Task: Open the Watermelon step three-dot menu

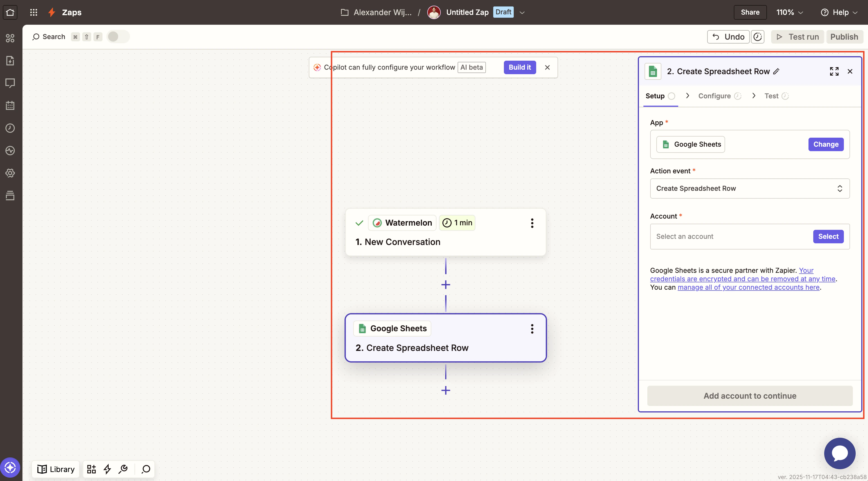Action: coord(532,223)
